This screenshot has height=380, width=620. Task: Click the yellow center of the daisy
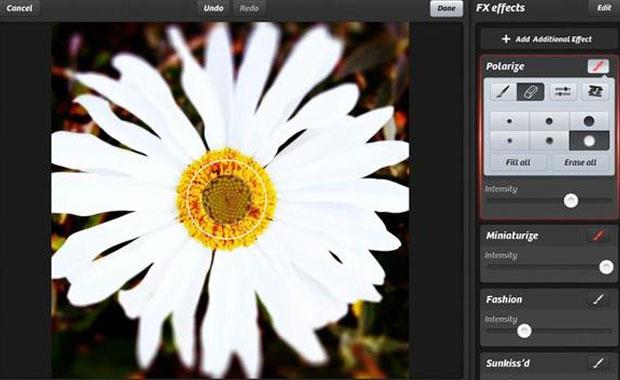(x=227, y=199)
